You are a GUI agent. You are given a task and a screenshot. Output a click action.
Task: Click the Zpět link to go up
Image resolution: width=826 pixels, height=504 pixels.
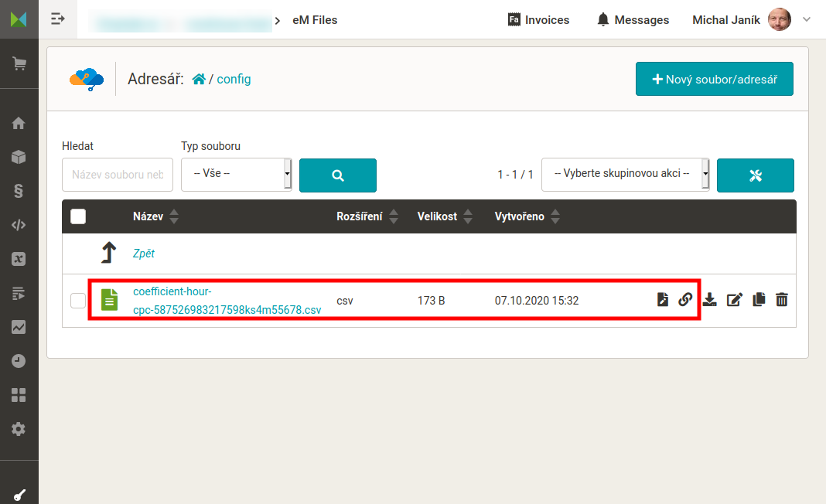[x=144, y=253]
